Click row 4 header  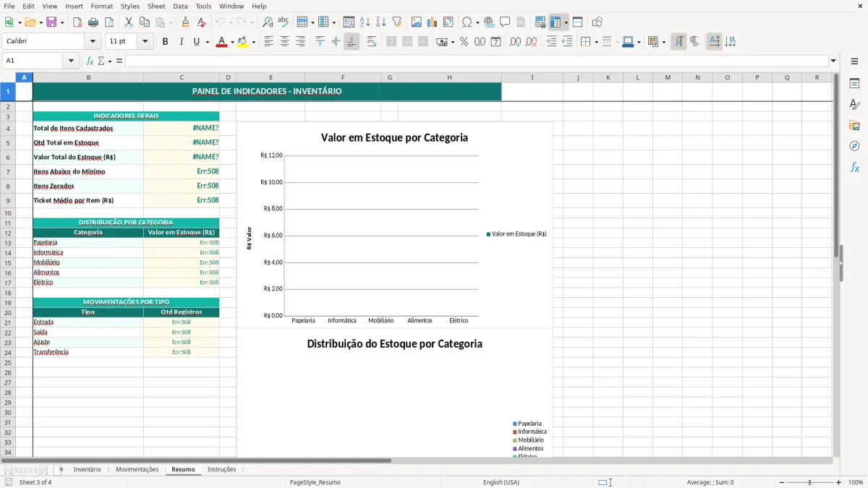point(7,128)
